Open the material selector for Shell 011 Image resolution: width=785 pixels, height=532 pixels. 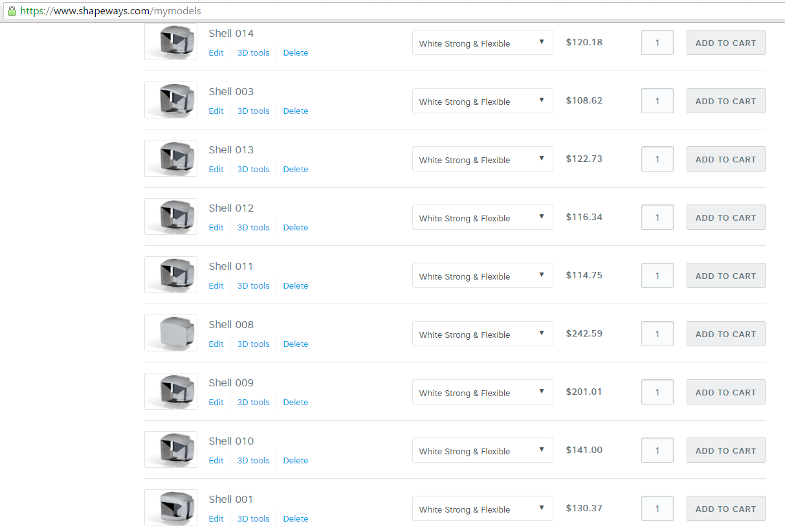pos(482,275)
